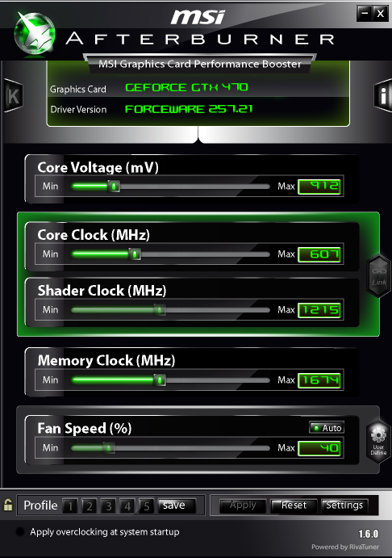
Task: Open the Kombustor K button on the left edge
Action: point(14,96)
